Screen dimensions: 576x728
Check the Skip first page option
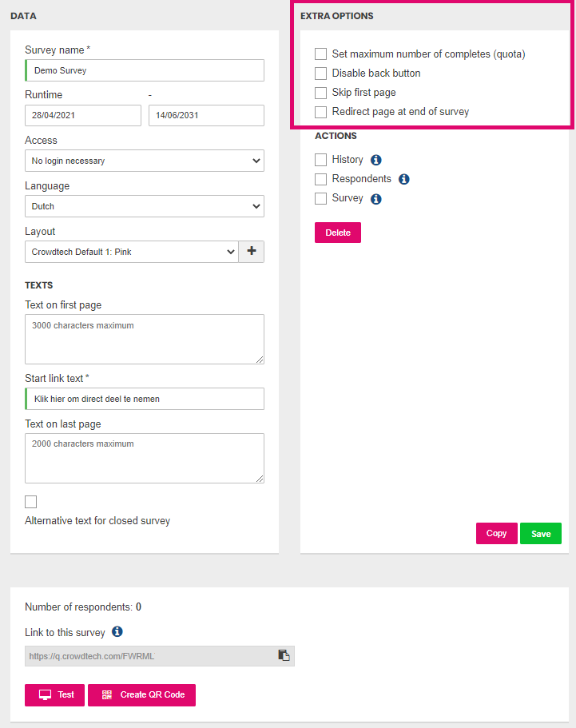point(320,93)
